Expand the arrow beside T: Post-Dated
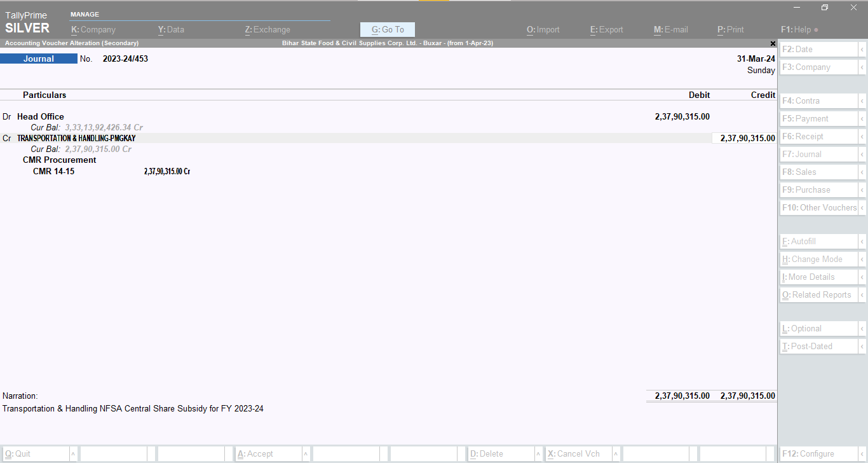The image size is (868, 463). (x=862, y=347)
